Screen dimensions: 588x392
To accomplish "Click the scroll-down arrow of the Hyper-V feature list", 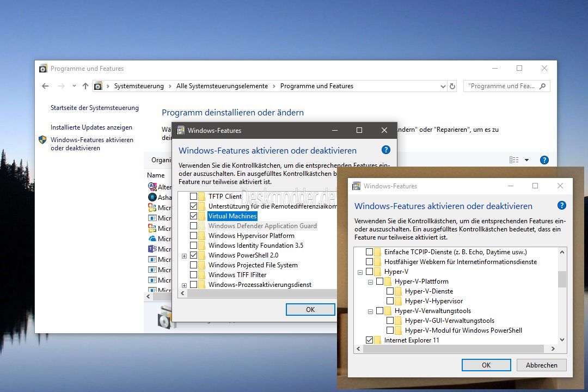I will [562, 340].
